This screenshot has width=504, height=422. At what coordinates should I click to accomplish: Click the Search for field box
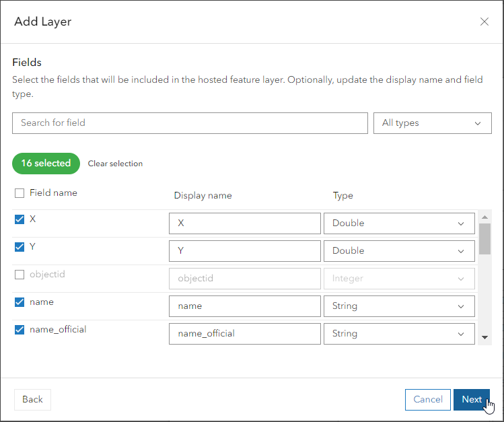(x=190, y=123)
